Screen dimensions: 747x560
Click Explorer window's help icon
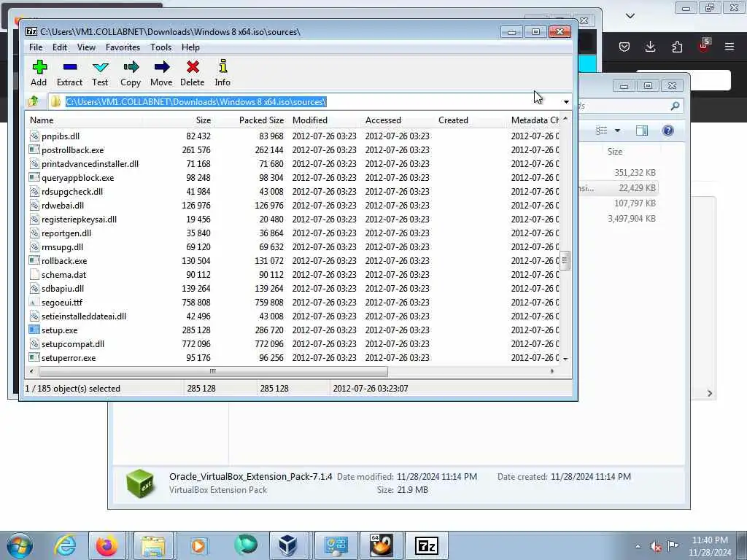tap(668, 131)
